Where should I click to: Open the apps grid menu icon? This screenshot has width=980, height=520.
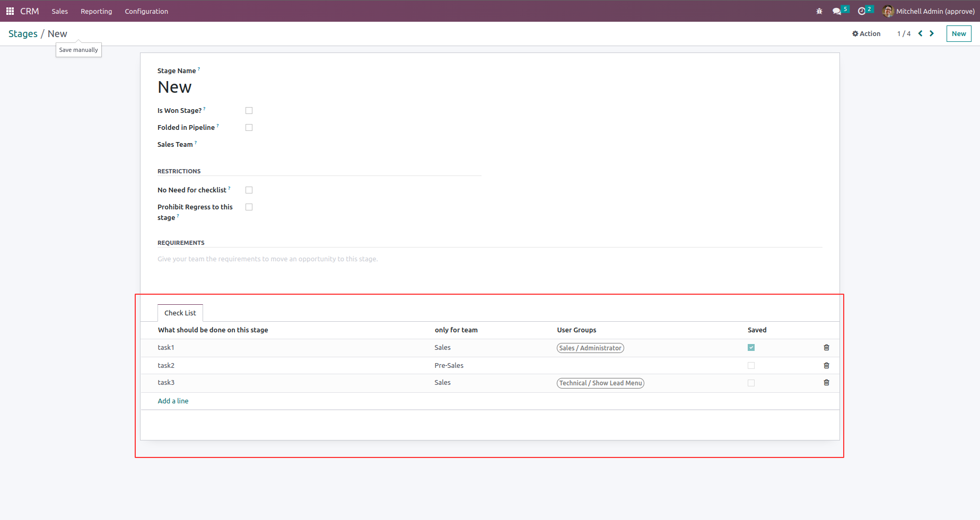click(10, 11)
